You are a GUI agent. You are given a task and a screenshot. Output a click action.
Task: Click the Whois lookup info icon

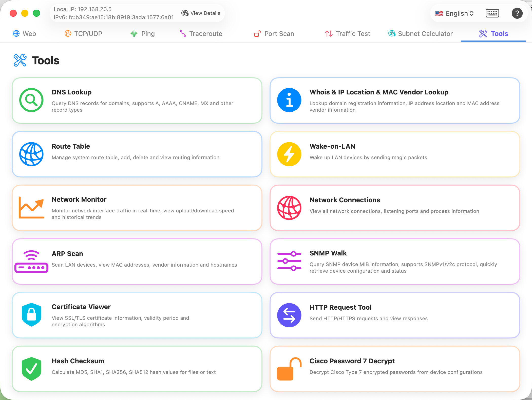pos(289,100)
